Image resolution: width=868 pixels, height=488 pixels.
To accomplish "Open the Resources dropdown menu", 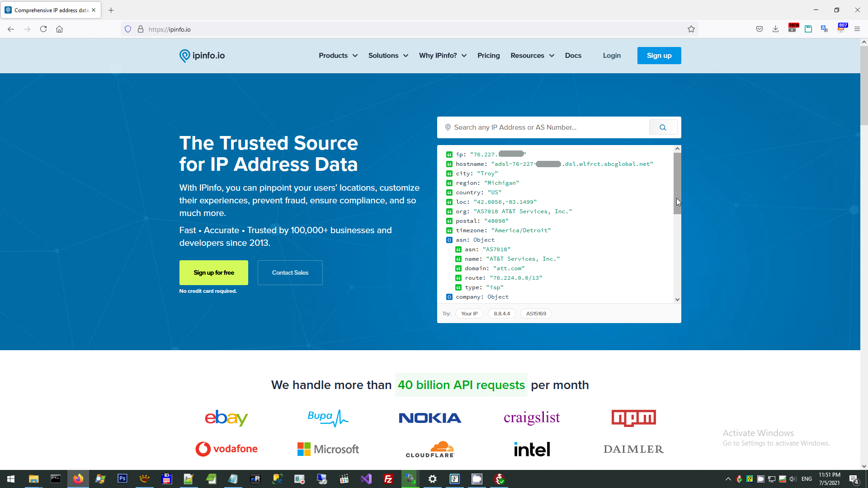I will [x=532, y=56].
